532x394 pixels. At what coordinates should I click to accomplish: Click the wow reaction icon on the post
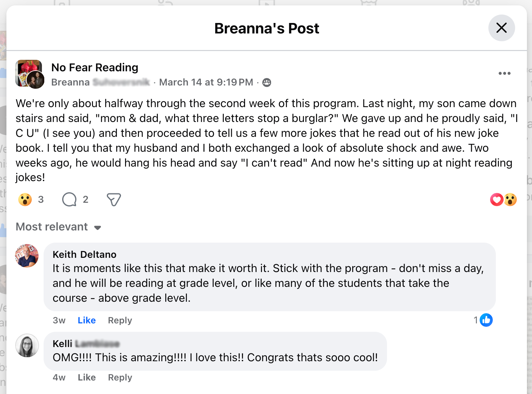click(25, 199)
